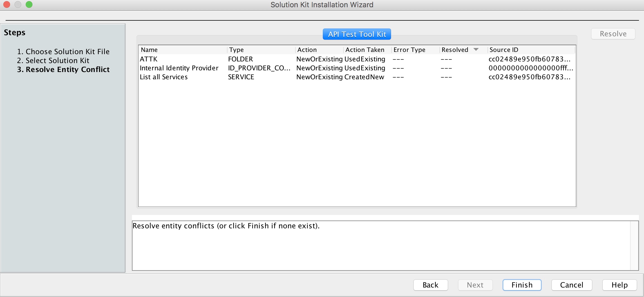The width and height of the screenshot is (644, 297).
Task: Sort by Action Taken column header
Action: tap(367, 50)
